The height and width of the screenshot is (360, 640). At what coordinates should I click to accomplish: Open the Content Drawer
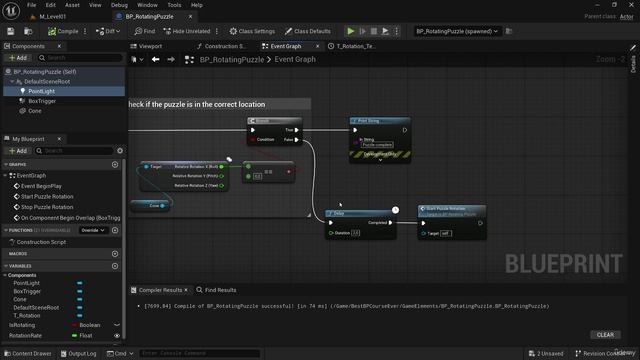tap(28, 354)
